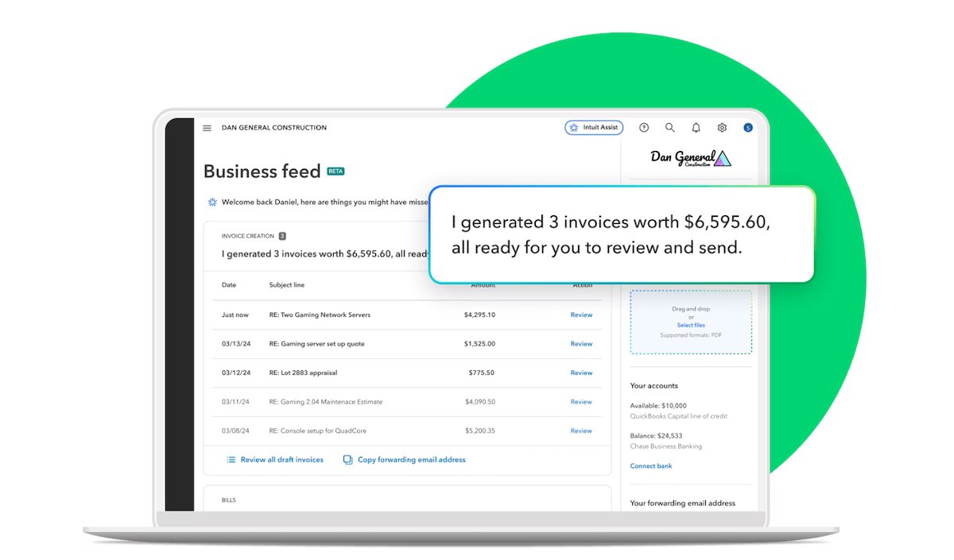This screenshot has width=954, height=560.
Task: Click the Your accounts heading
Action: click(x=654, y=386)
